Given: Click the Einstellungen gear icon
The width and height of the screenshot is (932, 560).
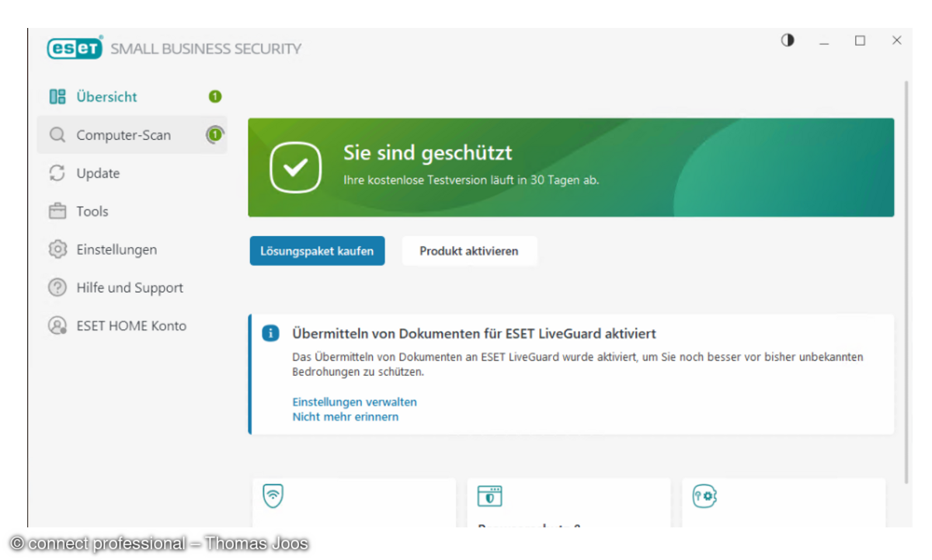Looking at the screenshot, I should [x=57, y=249].
